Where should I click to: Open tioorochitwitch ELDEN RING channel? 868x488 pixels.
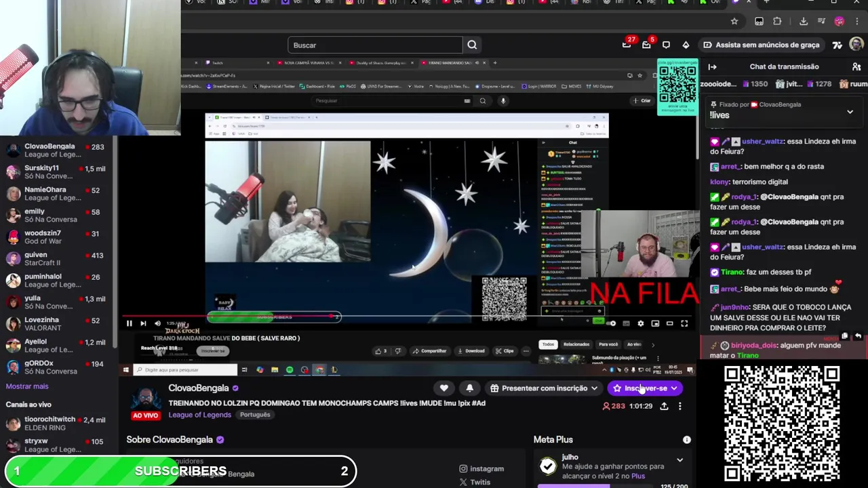[x=58, y=424]
